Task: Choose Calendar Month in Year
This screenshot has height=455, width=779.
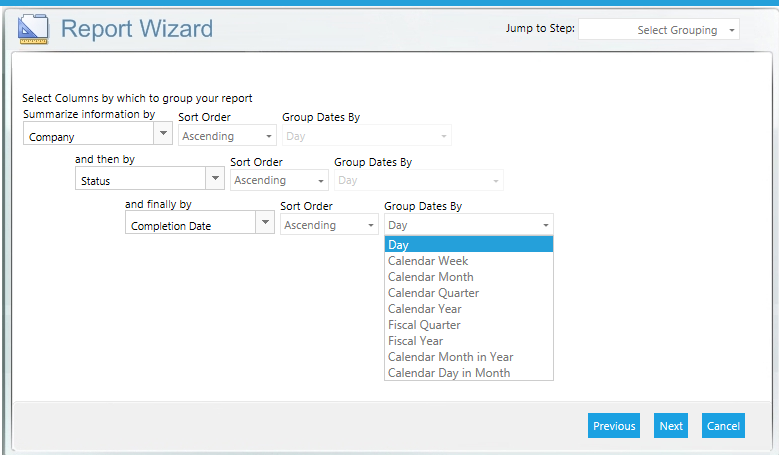Action: click(468, 357)
